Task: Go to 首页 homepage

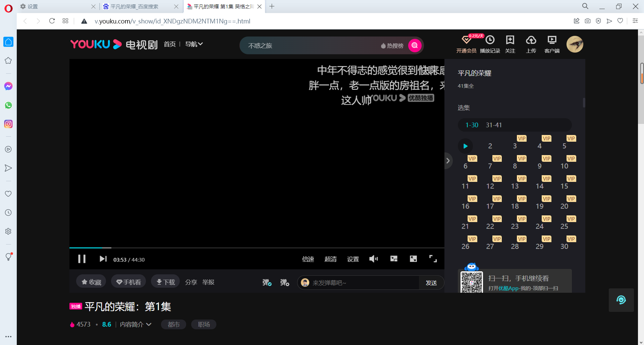Action: pos(170,44)
